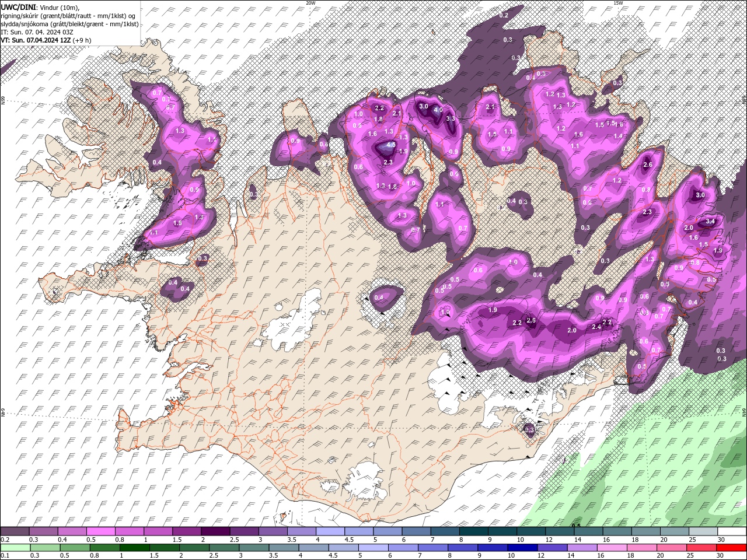Click the lower legend swatch starting at 25
Image resolution: width=747 pixels, height=560 pixels.
(x=701, y=548)
